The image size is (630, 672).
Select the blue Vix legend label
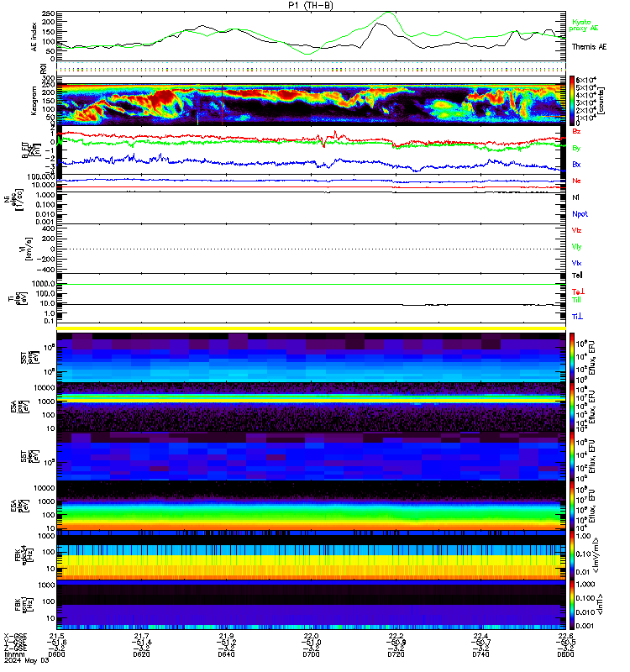tap(576, 263)
